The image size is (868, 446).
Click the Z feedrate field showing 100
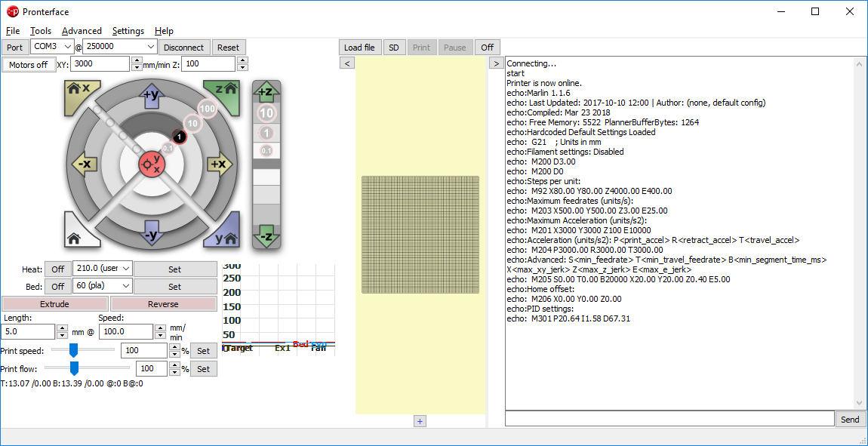pyautogui.click(x=208, y=63)
